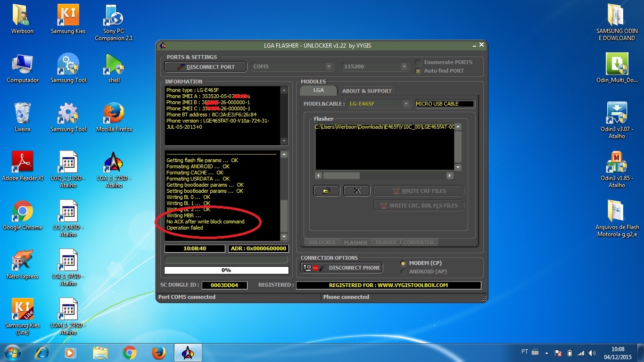Open the shell desktop shortcut
The width and height of the screenshot is (644, 362).
(x=114, y=68)
